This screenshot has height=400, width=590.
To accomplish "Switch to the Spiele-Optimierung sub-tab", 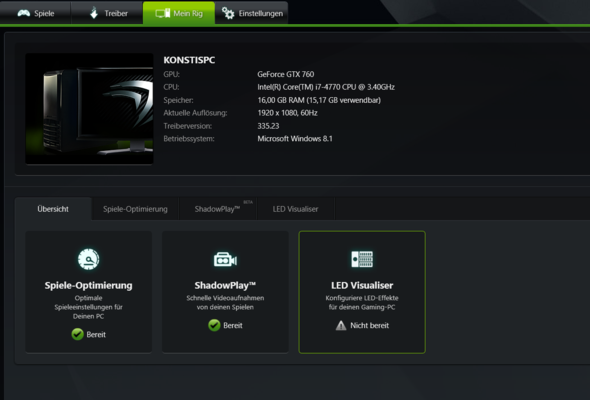I will [135, 209].
